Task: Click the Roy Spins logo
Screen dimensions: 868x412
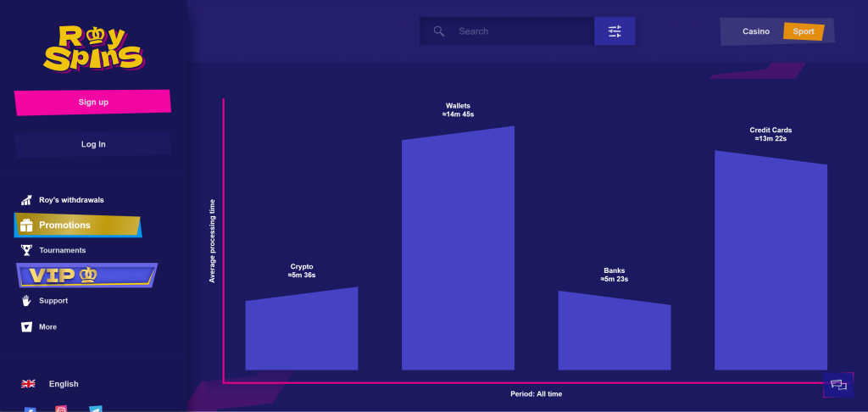Action: tap(92, 47)
